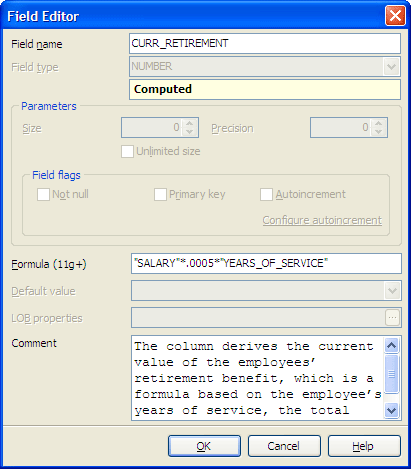The image size is (411, 469).
Task: Click the Comment scrollbar down arrow
Action: [391, 410]
